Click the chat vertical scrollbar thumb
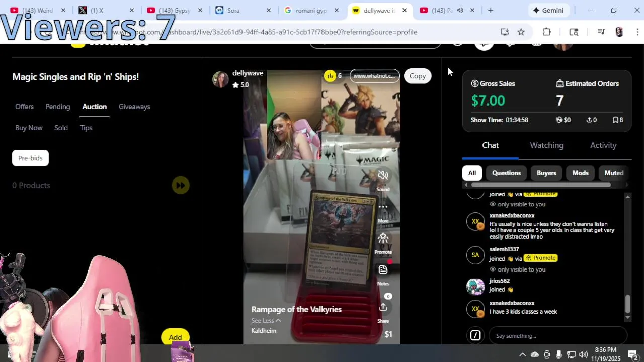 pyautogui.click(x=627, y=304)
